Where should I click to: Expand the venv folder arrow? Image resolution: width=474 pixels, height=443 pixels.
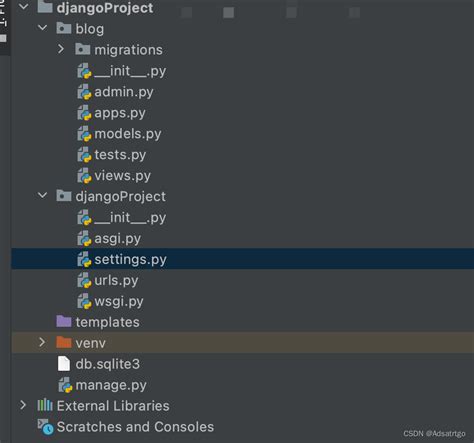point(42,342)
